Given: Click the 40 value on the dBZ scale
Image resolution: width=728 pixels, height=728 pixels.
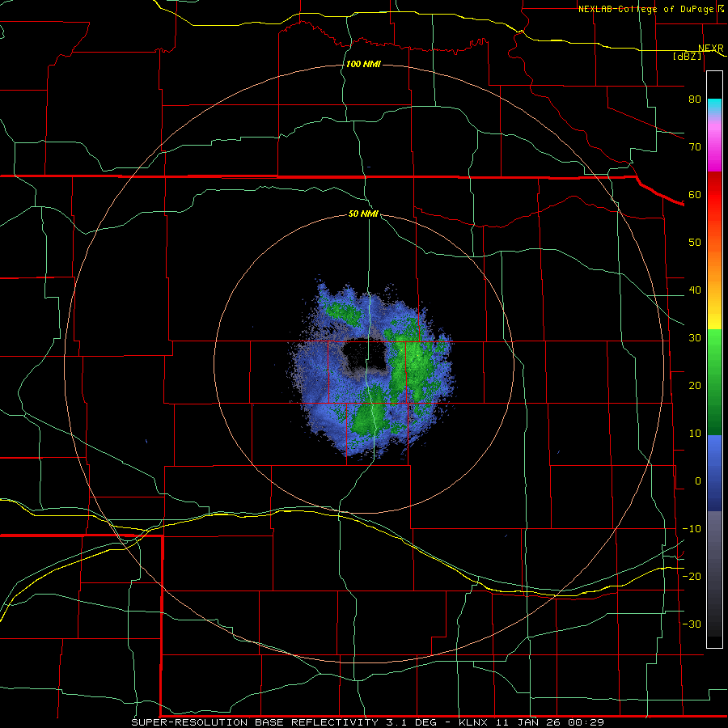Looking at the screenshot, I should click(695, 290).
